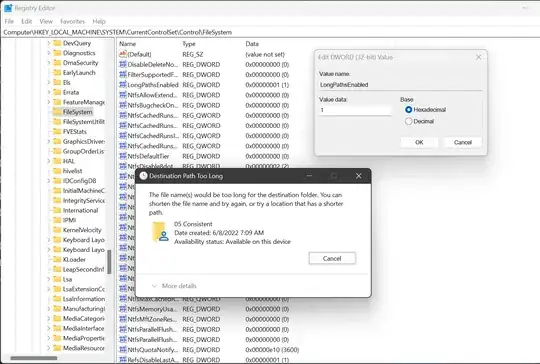The height and width of the screenshot is (364, 540).
Task: Click the Diagnostics folder icon
Action: (x=57, y=53)
